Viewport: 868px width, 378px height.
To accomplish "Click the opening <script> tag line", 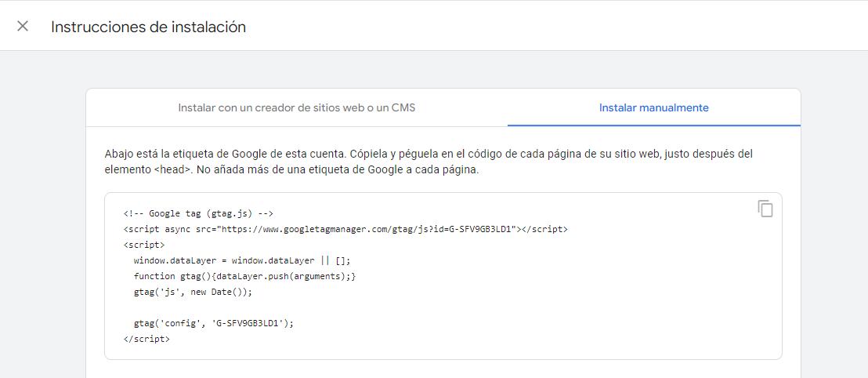I will (143, 244).
